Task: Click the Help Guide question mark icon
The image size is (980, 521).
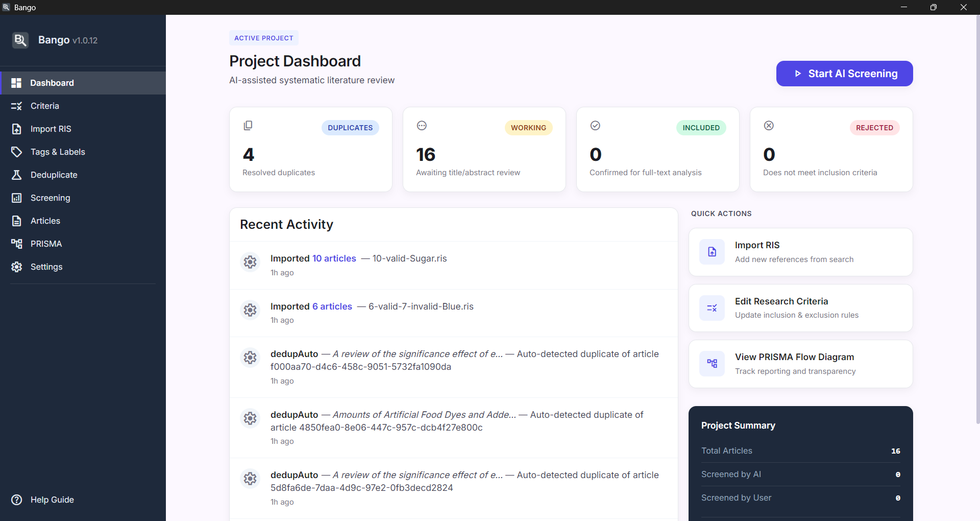Action: pyautogui.click(x=16, y=500)
